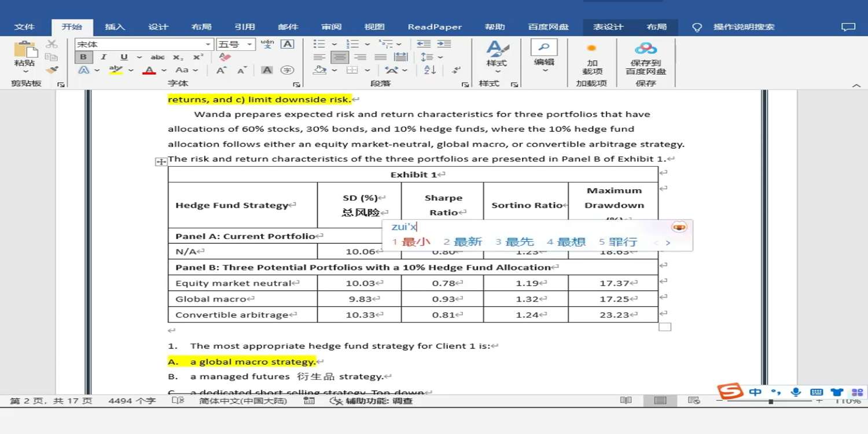The image size is (868, 434).
Task: Center-align the paragraph text
Action: pos(340,57)
